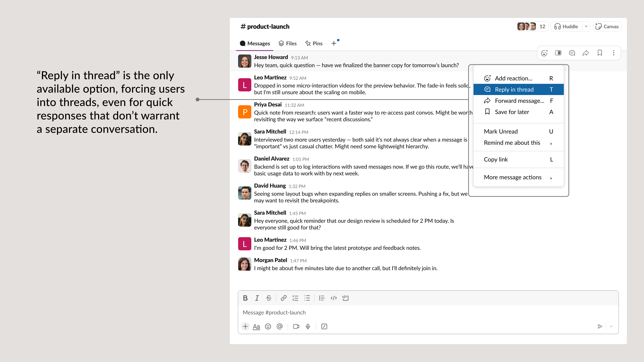Click the member avatars count 12
This screenshot has height=362, width=644.
point(532,26)
